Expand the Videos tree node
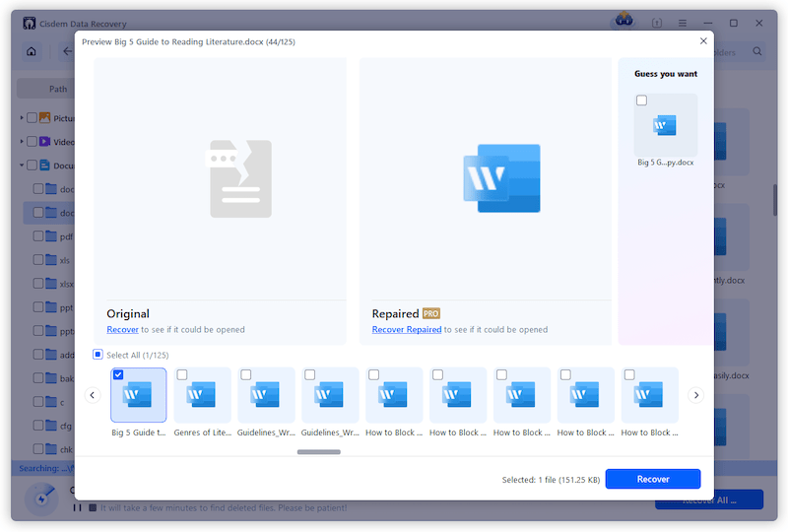The width and height of the screenshot is (788, 532). point(22,141)
